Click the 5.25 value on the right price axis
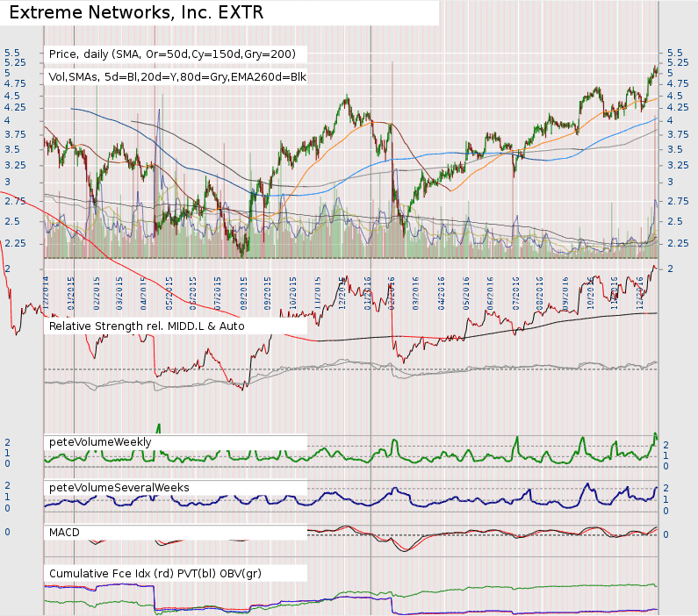 click(x=678, y=62)
